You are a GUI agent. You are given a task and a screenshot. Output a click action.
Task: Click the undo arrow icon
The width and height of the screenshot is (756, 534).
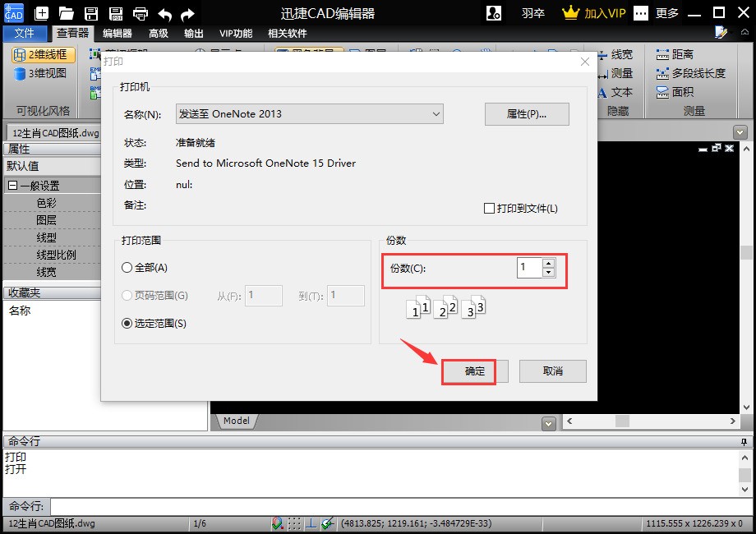(165, 15)
